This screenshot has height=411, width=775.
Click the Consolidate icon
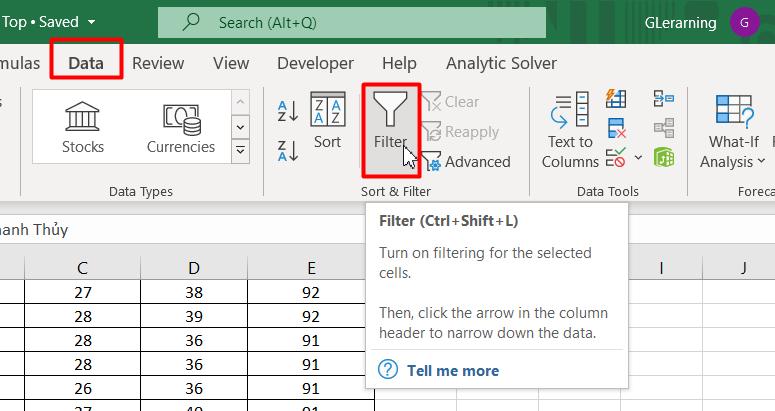663,98
